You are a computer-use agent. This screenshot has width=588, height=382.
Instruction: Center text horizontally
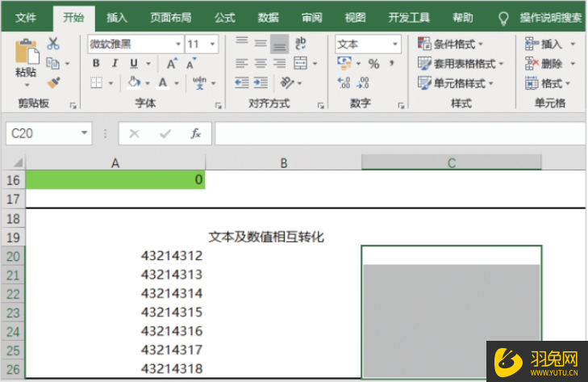[261, 63]
